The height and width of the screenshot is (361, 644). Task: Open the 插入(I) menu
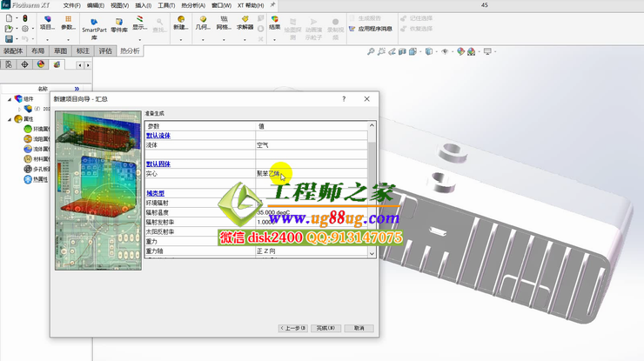(x=144, y=5)
